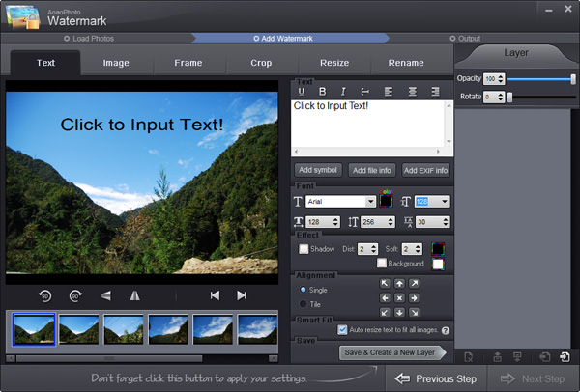Enable the Shadow effect checkbox
580x392 pixels.
304,249
